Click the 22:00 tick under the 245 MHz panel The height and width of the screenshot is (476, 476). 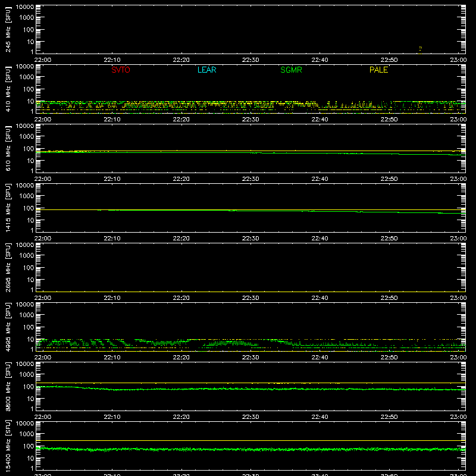click(x=42, y=60)
